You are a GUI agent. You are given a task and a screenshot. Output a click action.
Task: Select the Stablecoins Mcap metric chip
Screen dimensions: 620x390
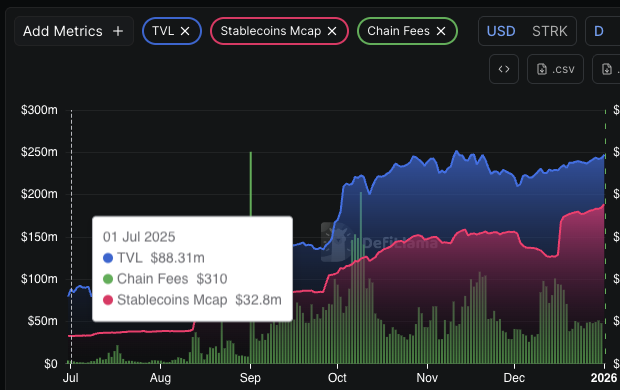[x=279, y=31]
